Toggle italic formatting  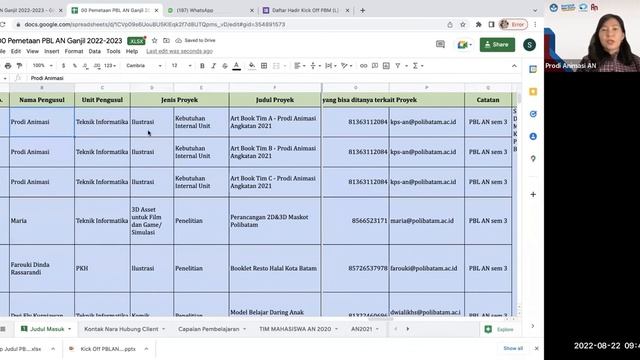213,66
